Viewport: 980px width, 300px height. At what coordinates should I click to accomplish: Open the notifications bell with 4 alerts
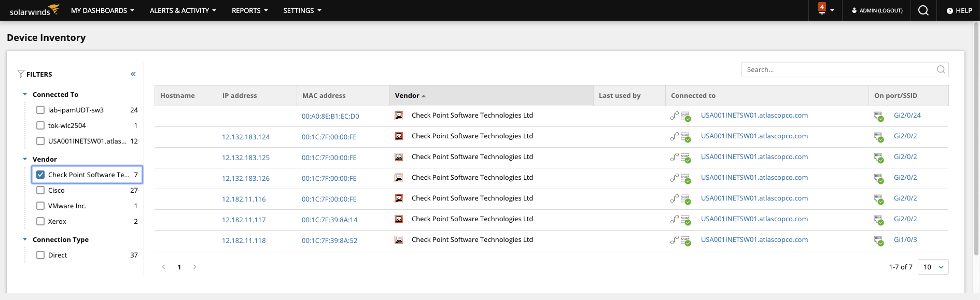[822, 10]
